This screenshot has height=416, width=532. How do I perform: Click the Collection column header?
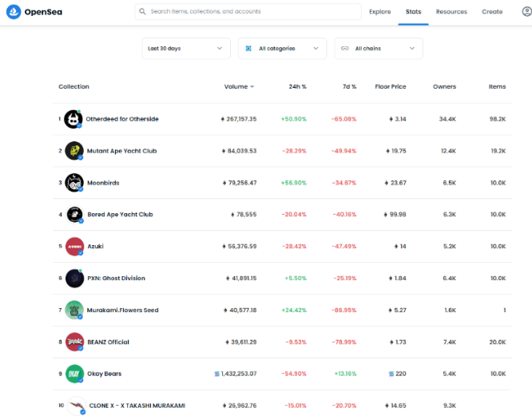(73, 87)
